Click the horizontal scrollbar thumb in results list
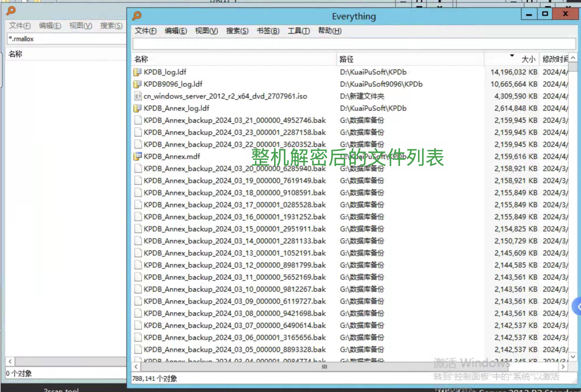 point(324,367)
